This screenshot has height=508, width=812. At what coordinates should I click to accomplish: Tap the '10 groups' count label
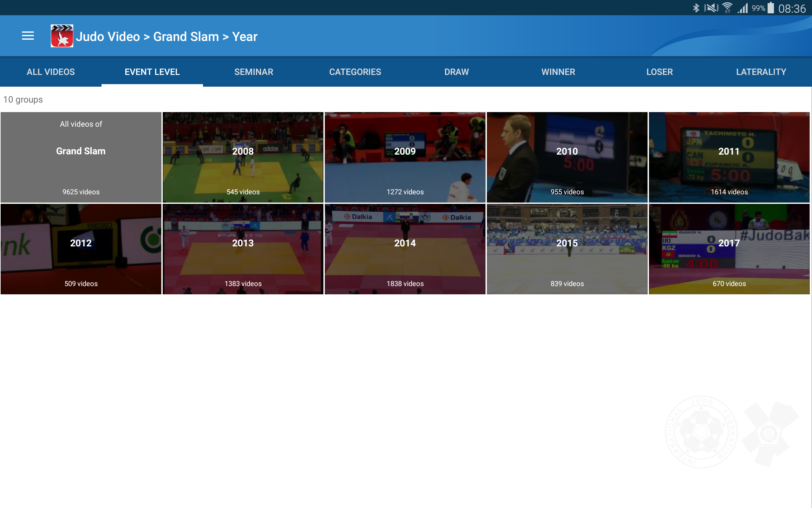[x=23, y=99]
